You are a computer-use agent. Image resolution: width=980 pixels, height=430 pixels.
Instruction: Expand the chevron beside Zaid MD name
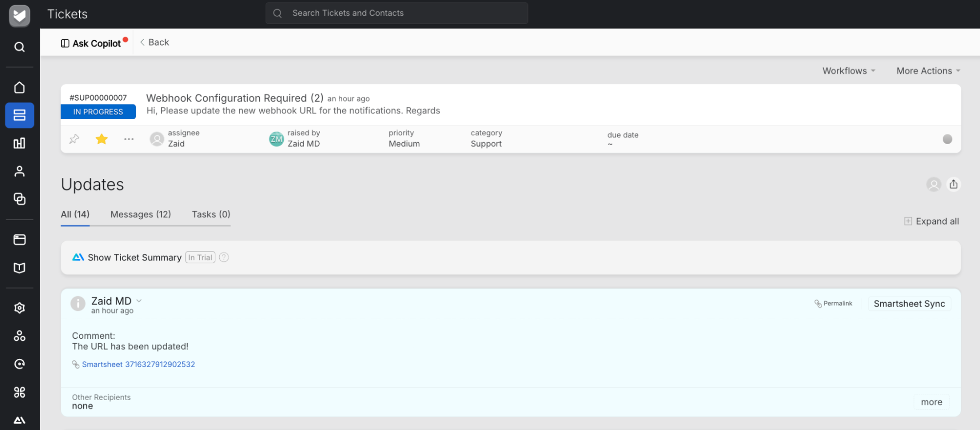click(x=139, y=301)
